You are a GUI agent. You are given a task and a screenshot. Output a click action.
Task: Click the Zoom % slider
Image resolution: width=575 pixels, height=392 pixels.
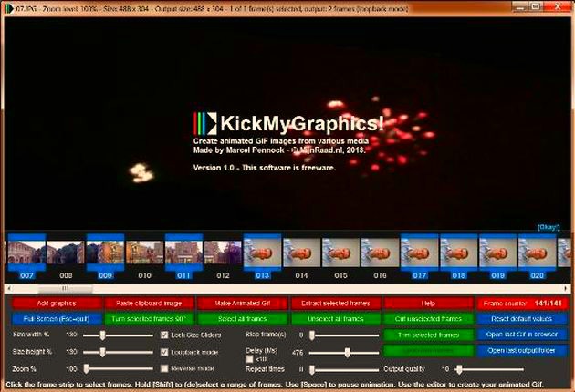(118, 368)
